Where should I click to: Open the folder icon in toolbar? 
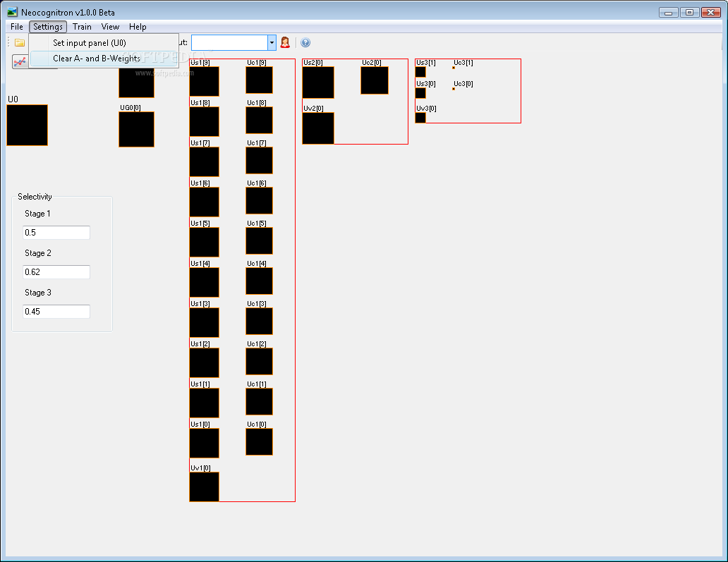[20, 43]
